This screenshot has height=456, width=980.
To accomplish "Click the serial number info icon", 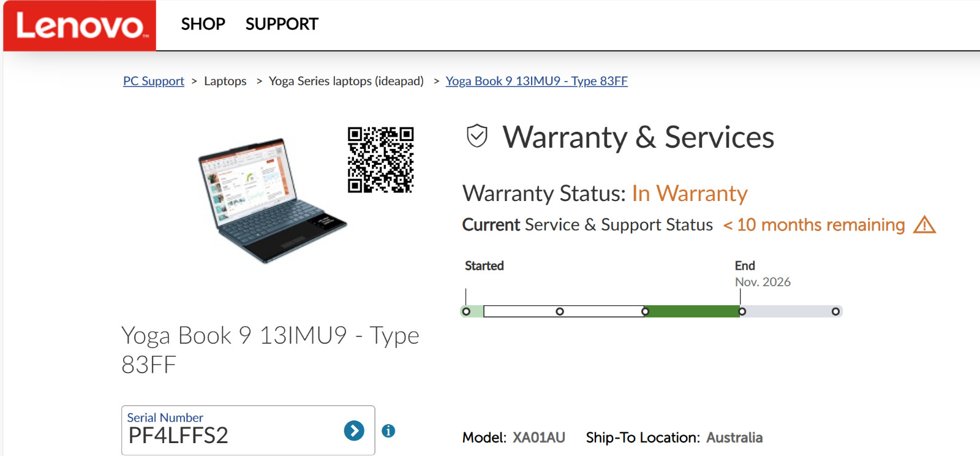I will (388, 431).
